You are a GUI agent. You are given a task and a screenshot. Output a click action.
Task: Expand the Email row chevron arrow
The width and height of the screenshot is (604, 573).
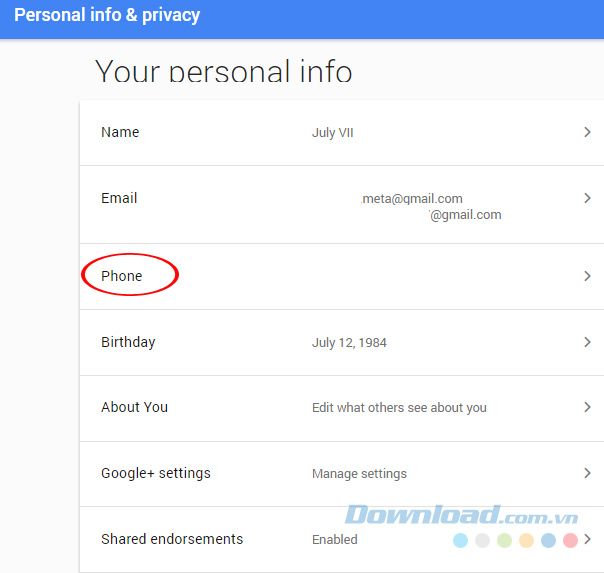tap(587, 198)
